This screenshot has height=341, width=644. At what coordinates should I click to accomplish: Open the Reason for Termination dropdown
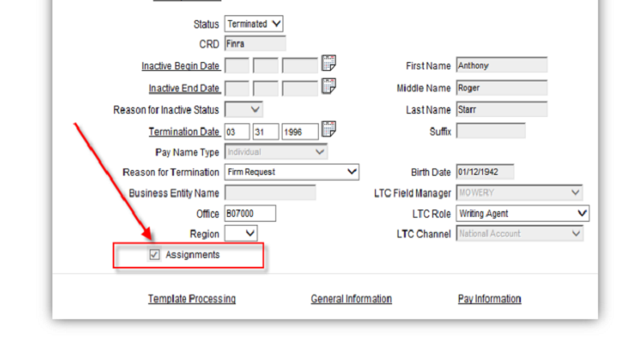point(291,172)
